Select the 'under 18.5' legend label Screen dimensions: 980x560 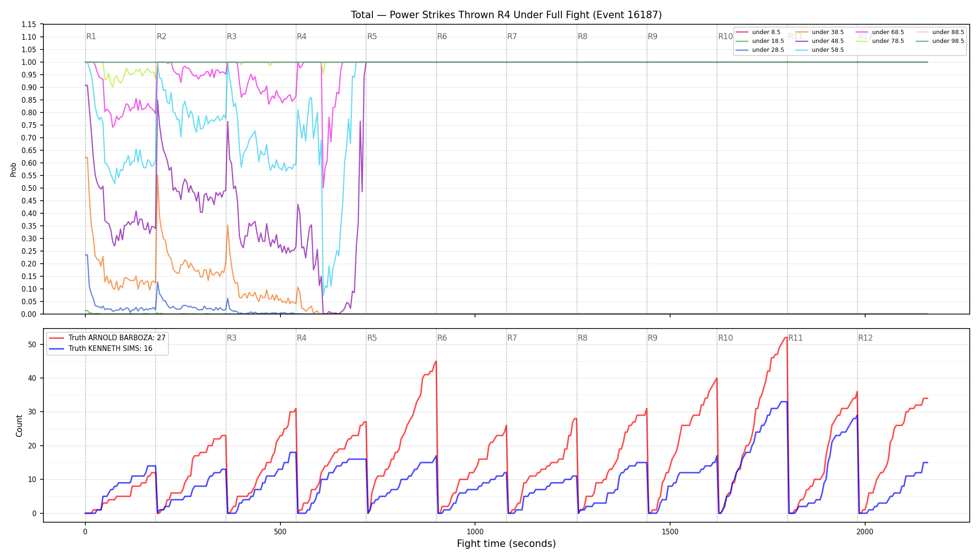tap(768, 41)
